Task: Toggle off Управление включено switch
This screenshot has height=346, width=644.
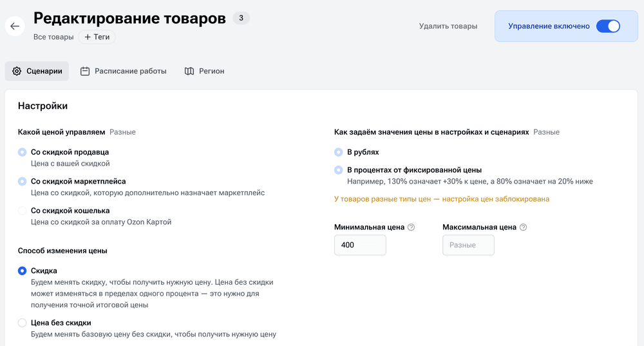Action: 609,26
